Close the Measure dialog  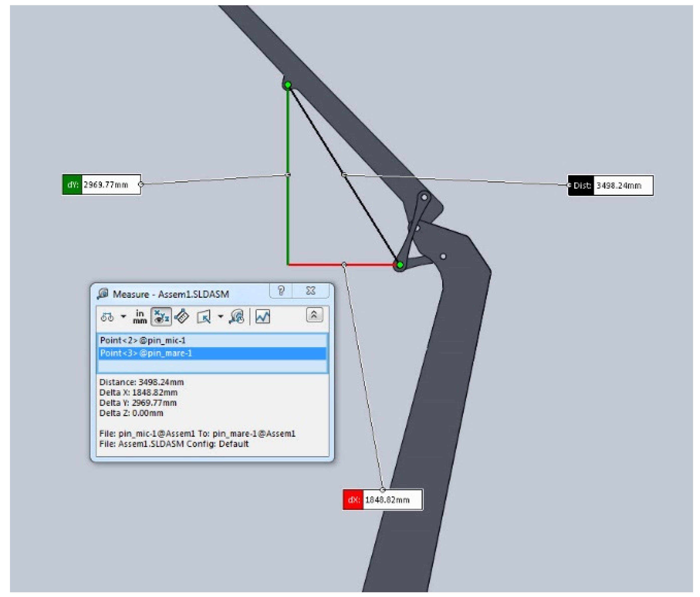click(x=310, y=291)
